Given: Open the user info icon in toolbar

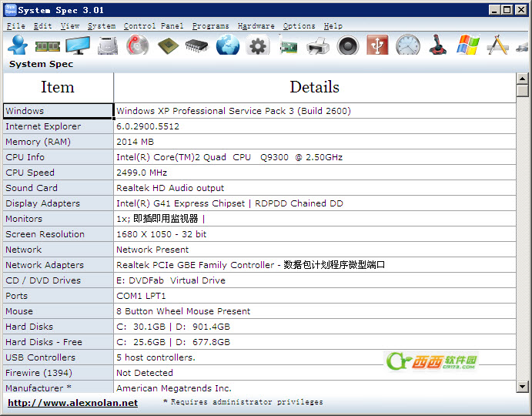Looking at the screenshot, I should 18,45.
